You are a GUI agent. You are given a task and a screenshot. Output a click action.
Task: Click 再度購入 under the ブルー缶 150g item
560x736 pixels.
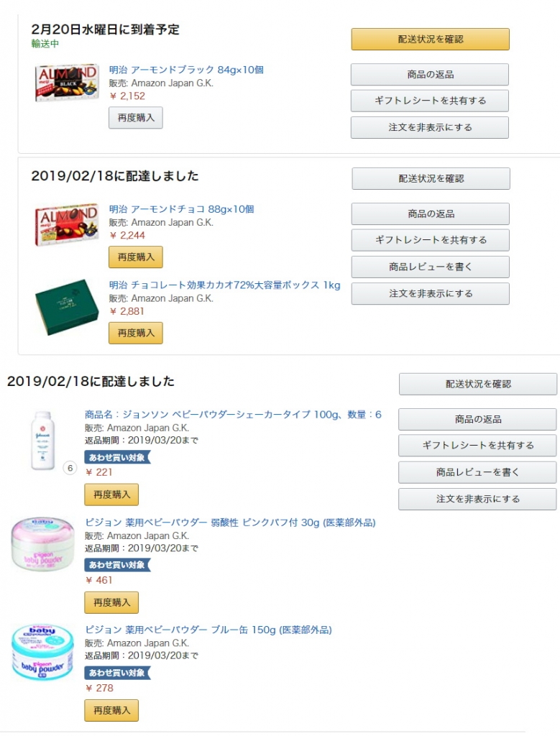point(111,710)
